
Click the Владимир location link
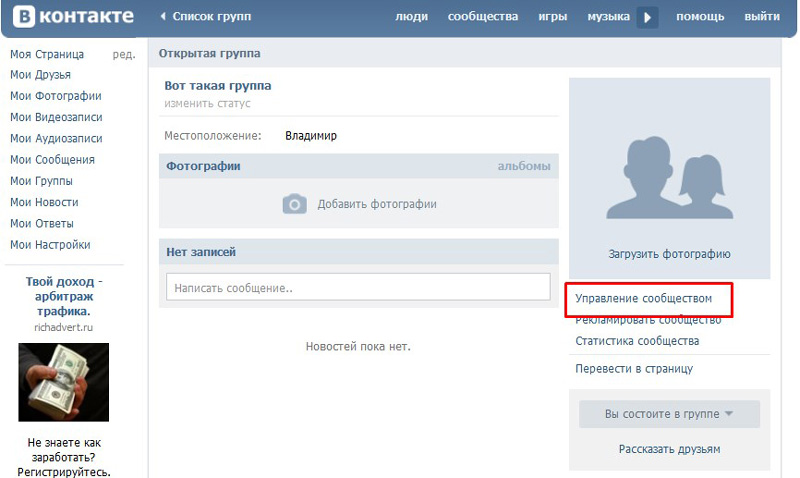point(311,136)
